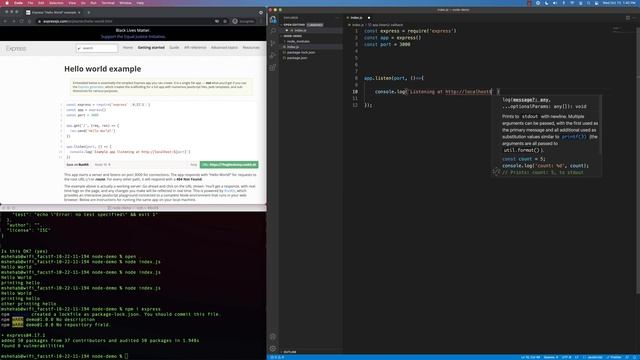Open the browser three-dot menu
The width and height of the screenshot is (640, 360).
click(x=262, y=21)
